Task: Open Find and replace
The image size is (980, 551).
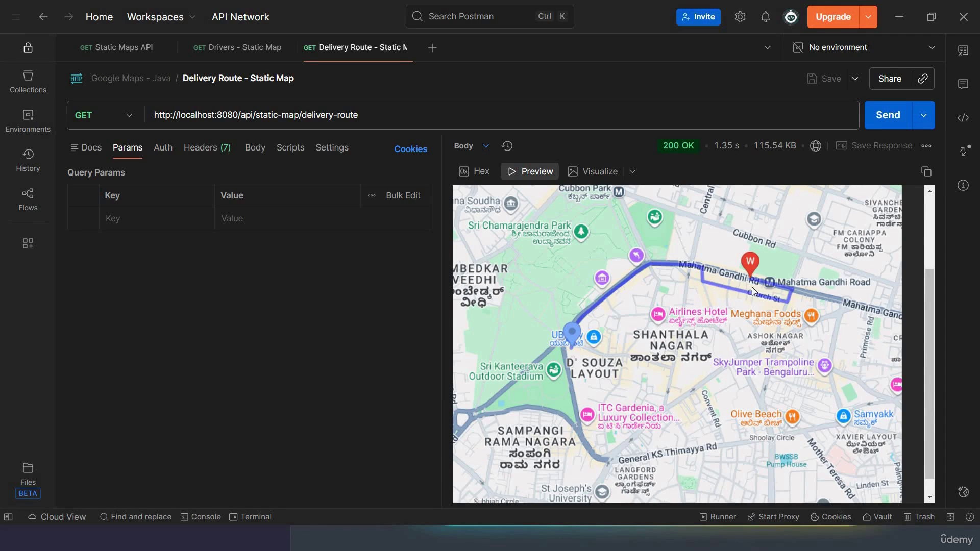Action: [136, 517]
